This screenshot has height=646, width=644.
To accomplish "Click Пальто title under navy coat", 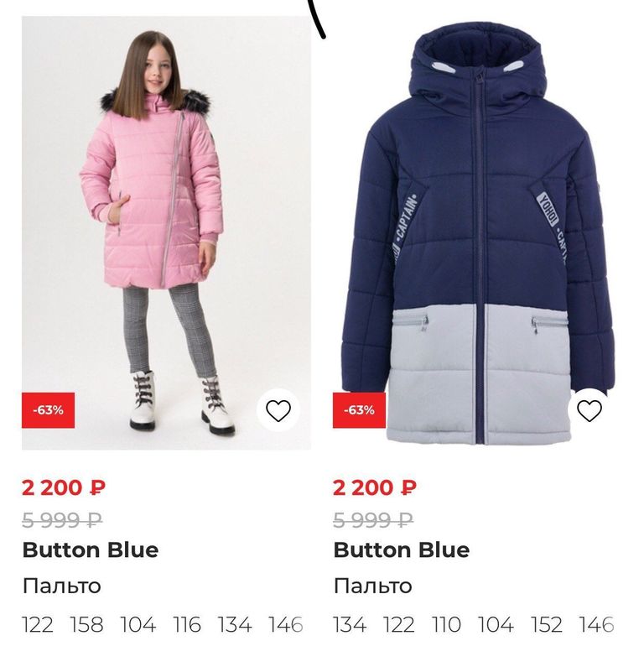I will (372, 586).
